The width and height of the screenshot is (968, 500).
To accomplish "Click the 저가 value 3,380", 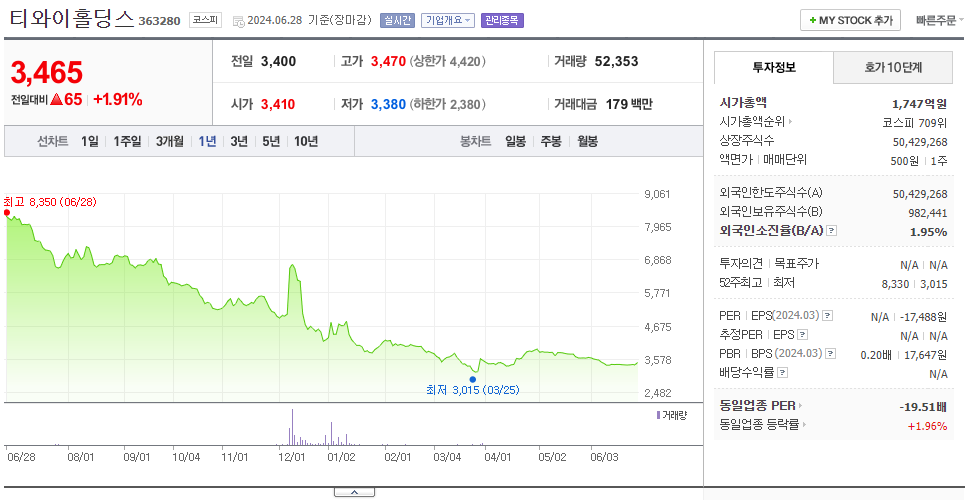I will click(388, 104).
